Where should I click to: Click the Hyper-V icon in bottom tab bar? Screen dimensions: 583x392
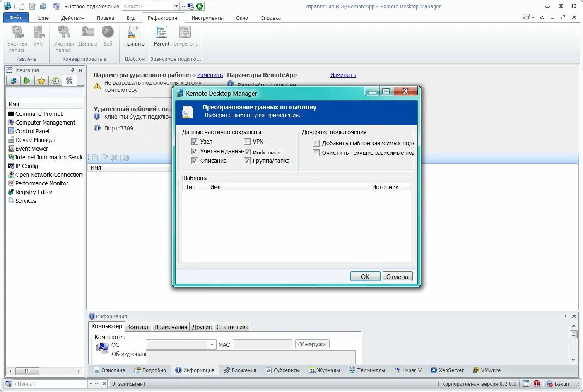click(397, 370)
